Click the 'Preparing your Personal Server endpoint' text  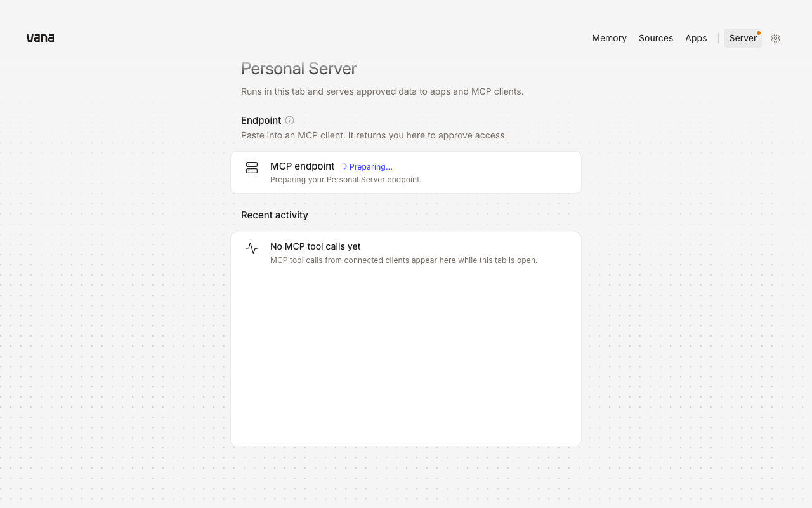[x=346, y=180]
